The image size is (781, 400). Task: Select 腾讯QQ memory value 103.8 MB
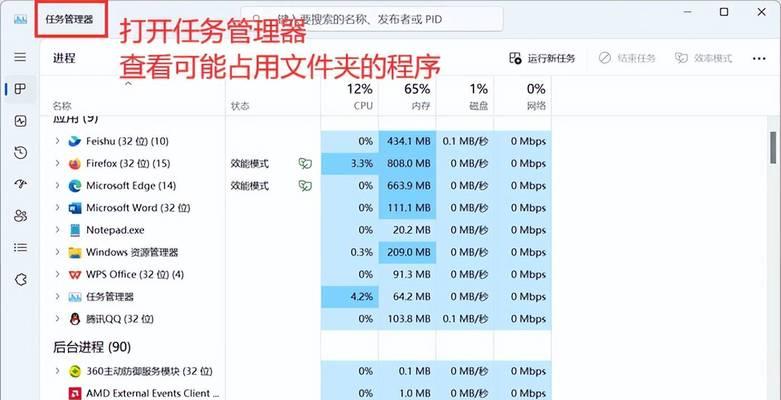[x=408, y=319]
